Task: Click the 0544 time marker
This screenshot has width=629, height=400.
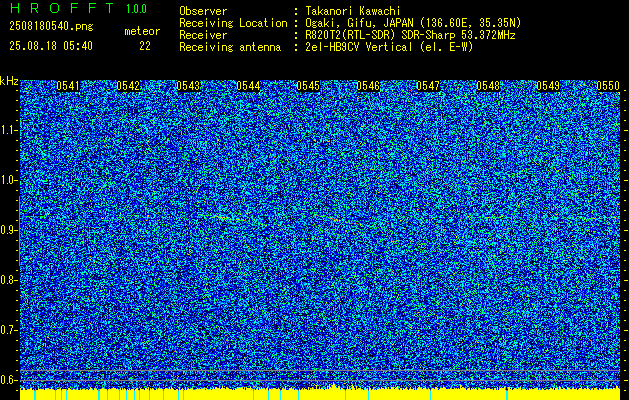Action: pyautogui.click(x=248, y=86)
